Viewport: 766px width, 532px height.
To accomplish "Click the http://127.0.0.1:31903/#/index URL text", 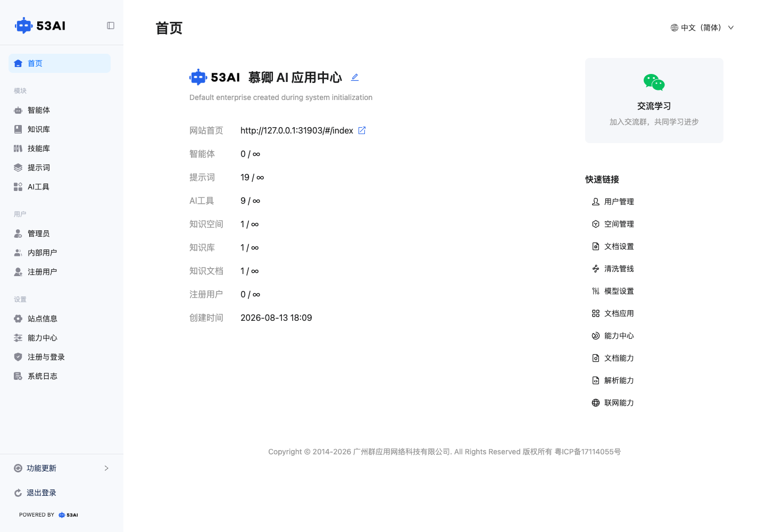I will (297, 130).
